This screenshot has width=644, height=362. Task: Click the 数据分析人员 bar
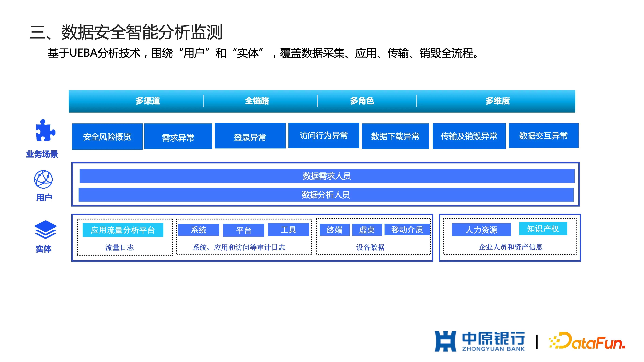[x=326, y=195]
